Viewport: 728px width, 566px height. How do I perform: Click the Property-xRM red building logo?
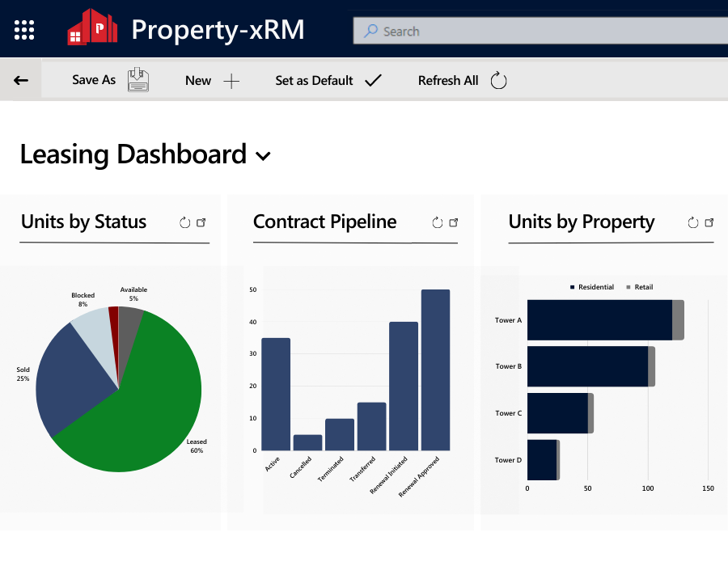click(92, 27)
